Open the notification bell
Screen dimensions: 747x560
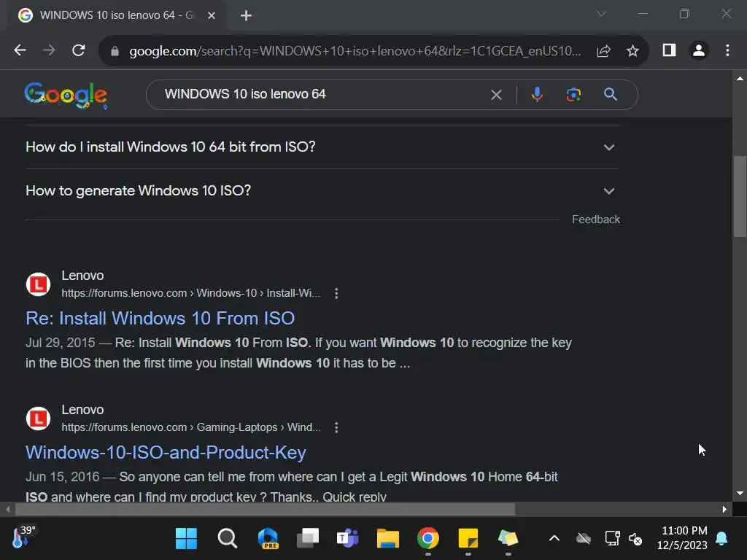coord(721,539)
